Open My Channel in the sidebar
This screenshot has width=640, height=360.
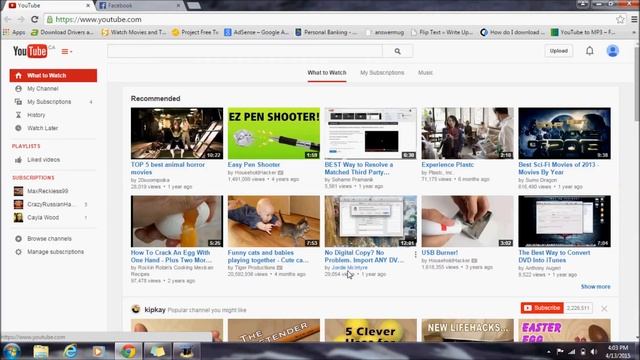(x=42, y=89)
